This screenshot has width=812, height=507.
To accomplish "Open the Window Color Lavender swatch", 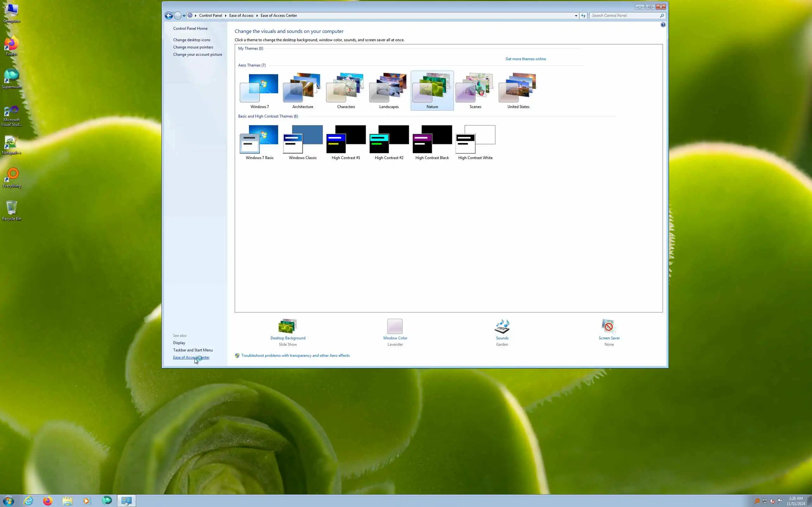I will (x=395, y=326).
